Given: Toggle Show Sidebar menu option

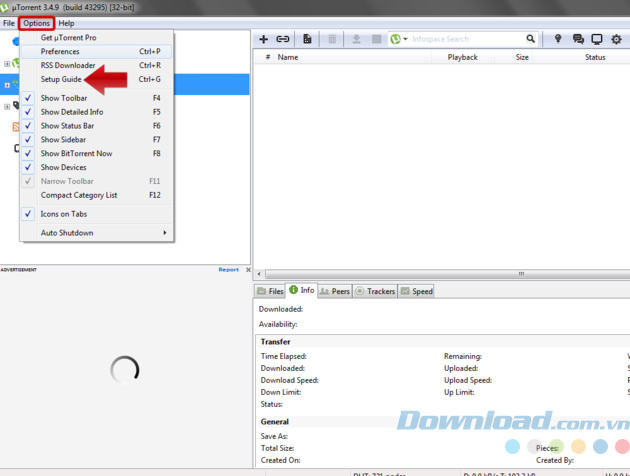Looking at the screenshot, I should click(96, 139).
